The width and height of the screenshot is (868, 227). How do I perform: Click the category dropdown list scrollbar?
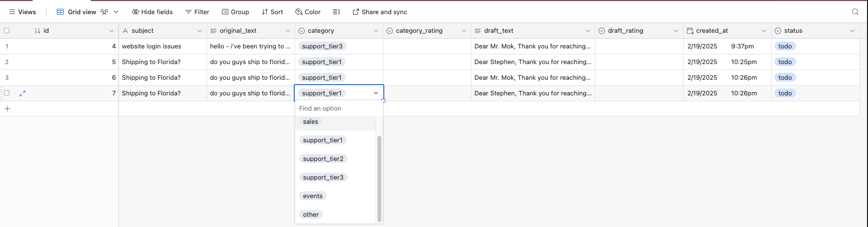[379, 179]
